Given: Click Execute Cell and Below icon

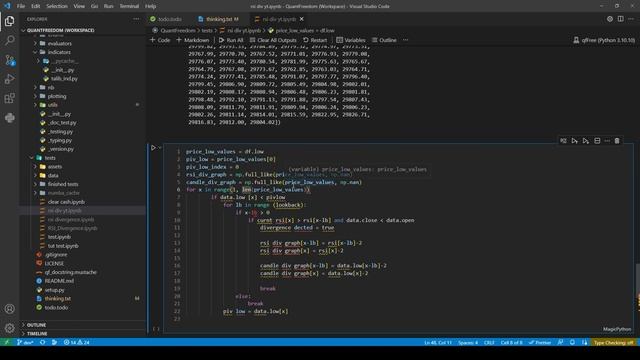Looking at the screenshot, I should click(x=586, y=141).
